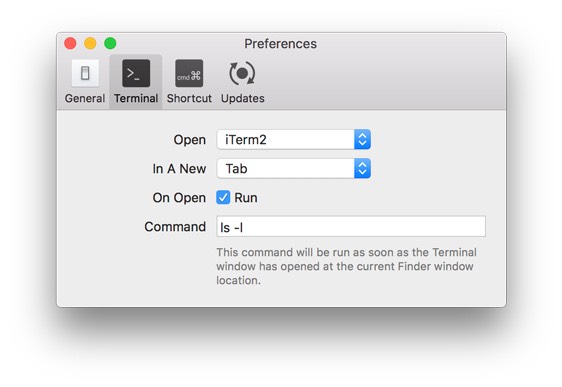Zoom the window using the green button
The height and width of the screenshot is (387, 562).
(110, 43)
